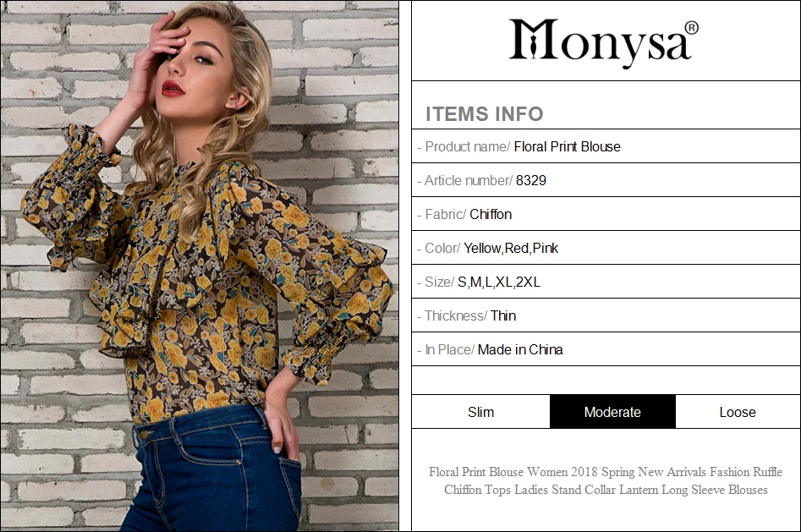Select the Moderate fit option
Viewport: 801px width, 532px height.
612,412
